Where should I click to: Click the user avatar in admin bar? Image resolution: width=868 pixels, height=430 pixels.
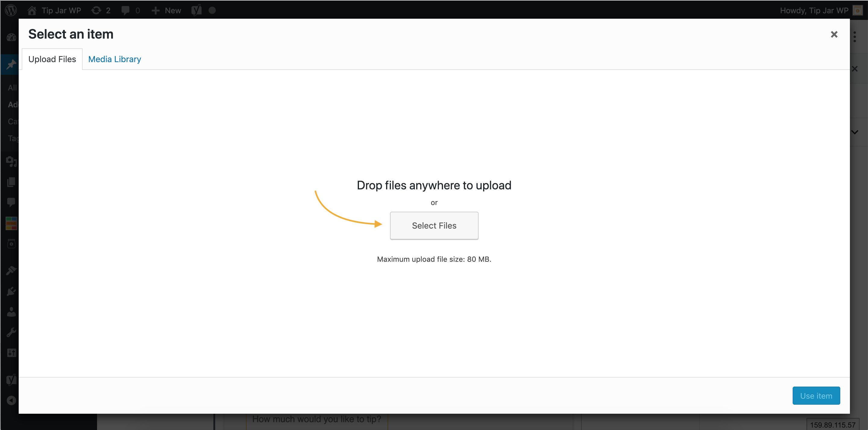click(x=857, y=10)
